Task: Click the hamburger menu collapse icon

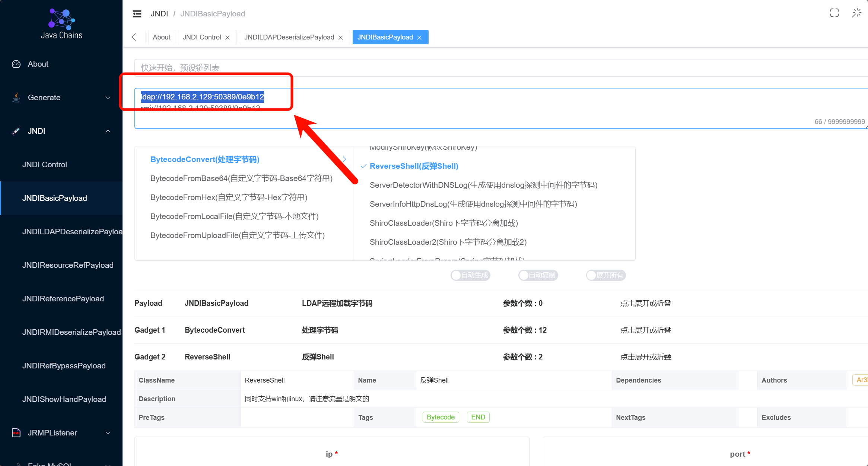Action: (137, 14)
